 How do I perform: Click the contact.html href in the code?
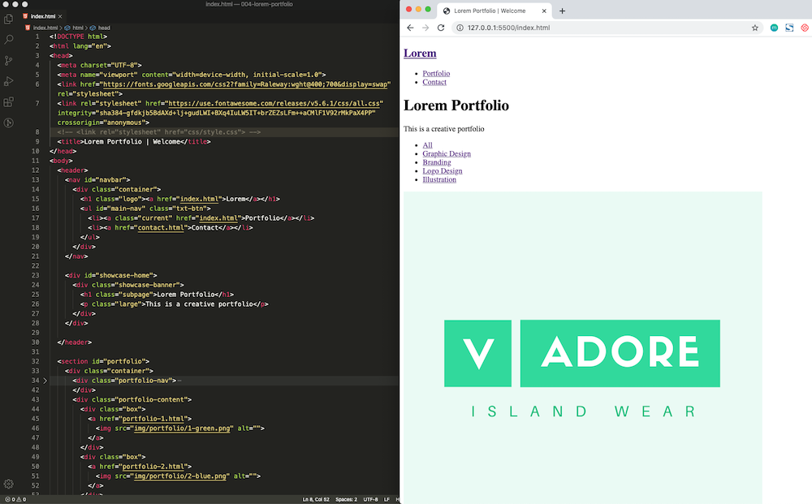161,228
